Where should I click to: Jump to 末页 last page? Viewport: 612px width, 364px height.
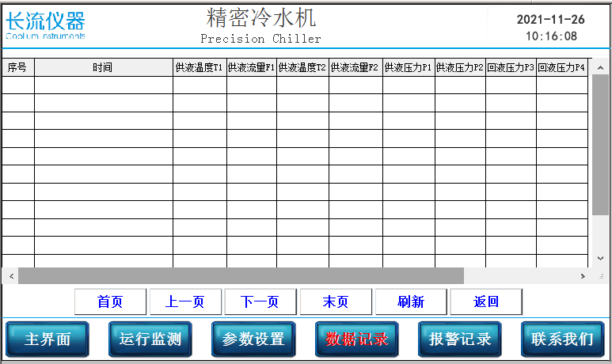[336, 301]
